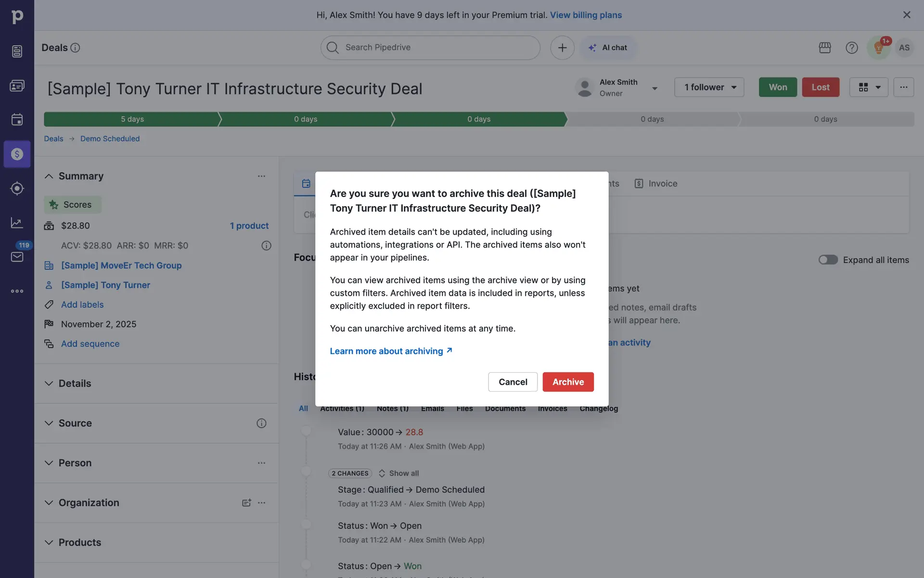Select the Invoice tab
This screenshot has height=578, width=924.
(656, 184)
